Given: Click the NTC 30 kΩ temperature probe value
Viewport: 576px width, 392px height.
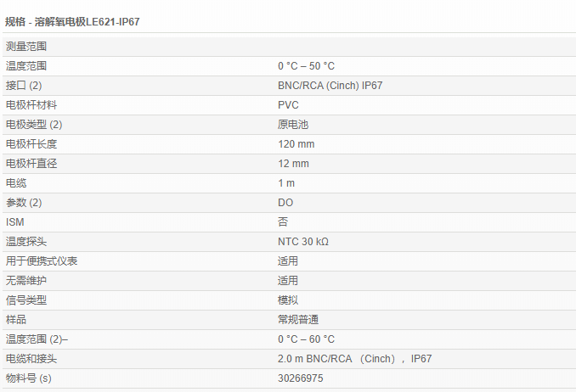Looking at the screenshot, I should [x=302, y=242].
